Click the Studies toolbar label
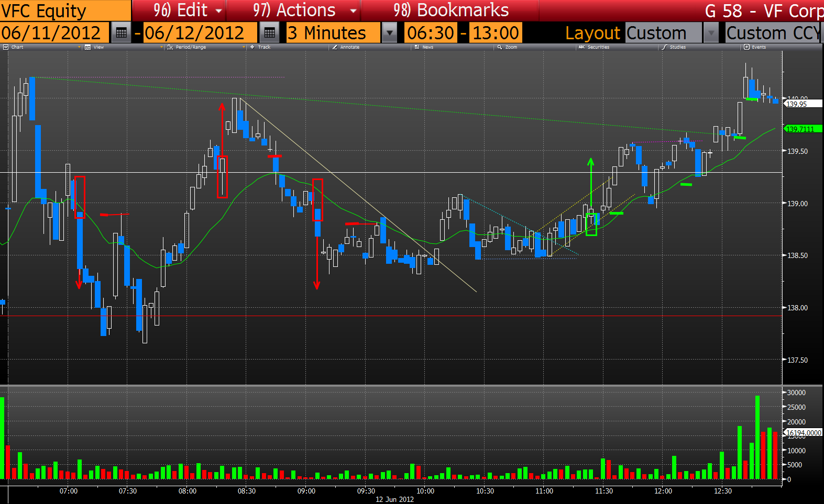This screenshot has width=824, height=504. click(678, 47)
